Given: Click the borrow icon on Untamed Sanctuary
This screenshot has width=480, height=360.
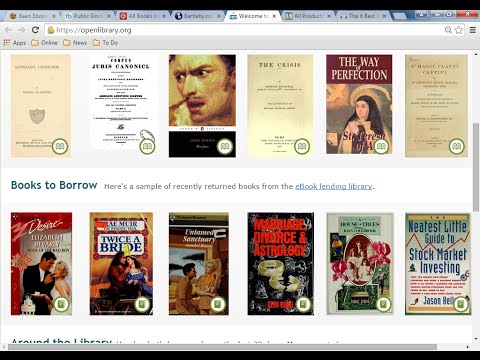Looking at the screenshot, I should [218, 304].
